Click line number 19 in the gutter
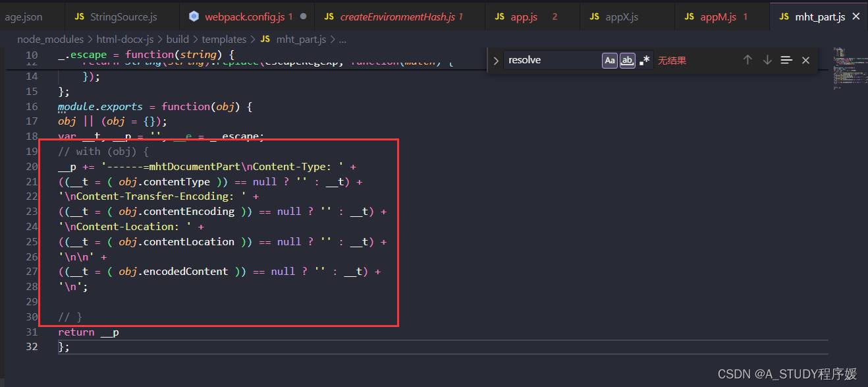This screenshot has width=868, height=387. 32,152
